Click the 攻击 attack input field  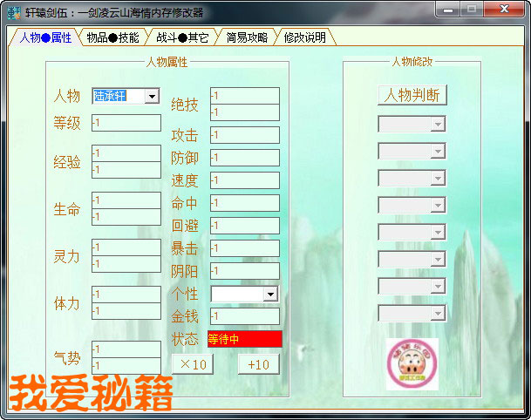244,135
